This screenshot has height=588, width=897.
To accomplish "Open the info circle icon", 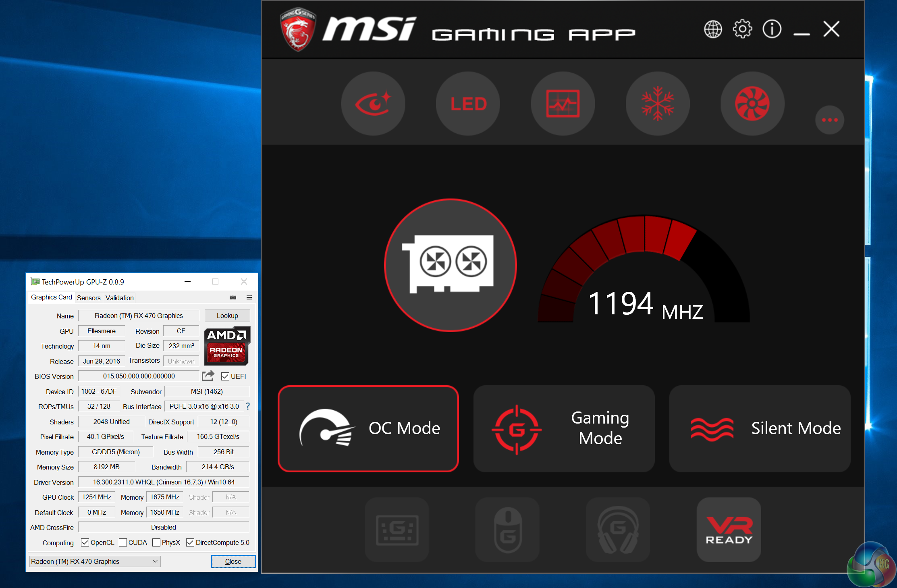I will [772, 29].
